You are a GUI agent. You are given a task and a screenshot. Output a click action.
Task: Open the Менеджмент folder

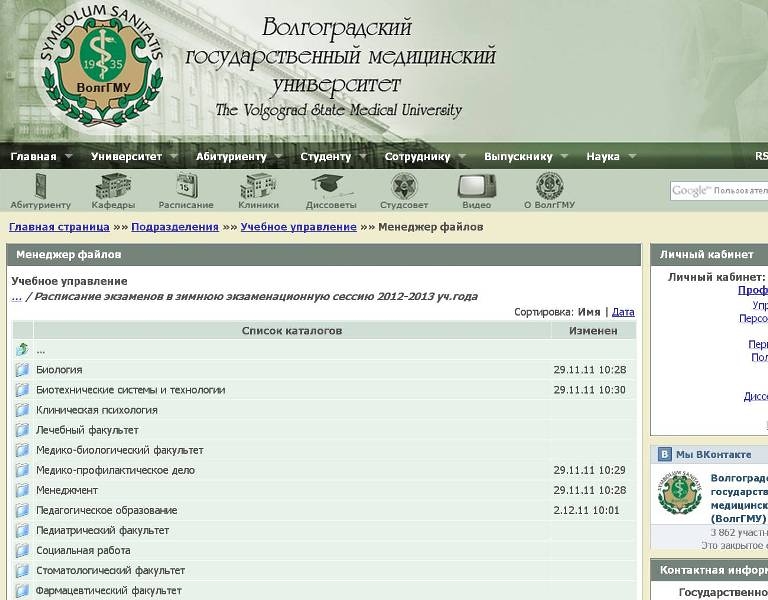point(67,490)
